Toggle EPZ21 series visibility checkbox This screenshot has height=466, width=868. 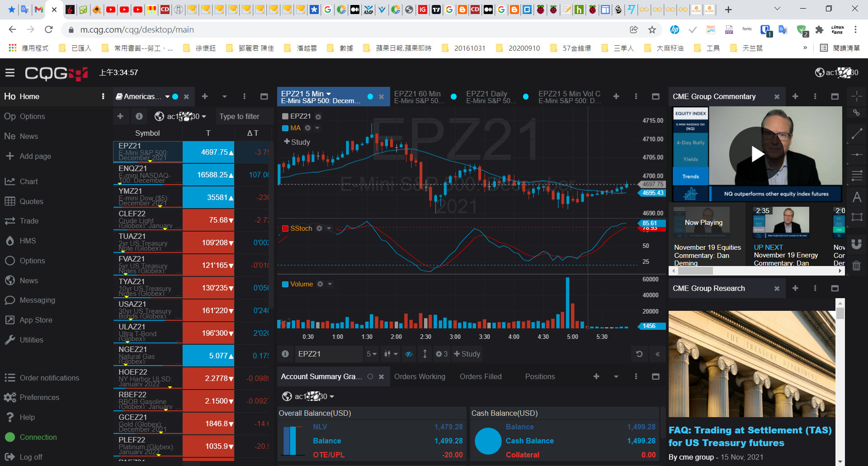click(285, 116)
